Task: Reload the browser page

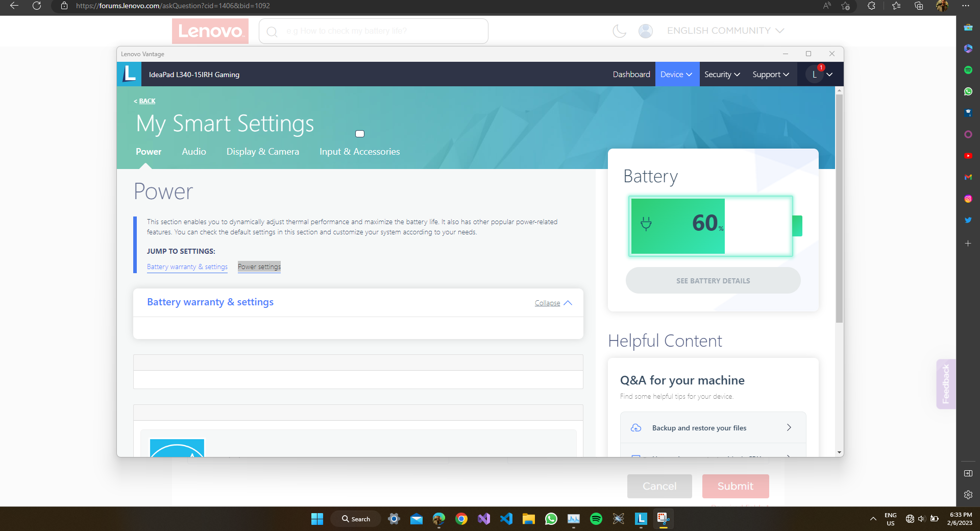Action: (37, 6)
